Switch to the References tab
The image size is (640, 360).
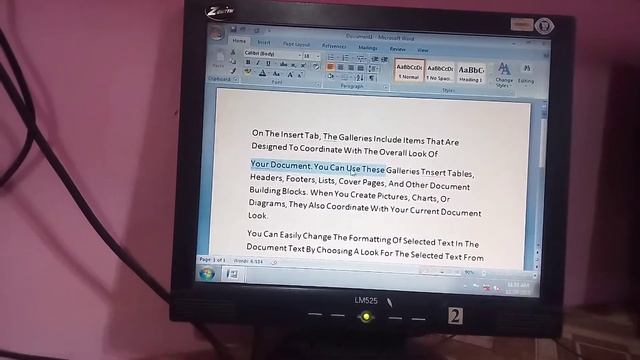[x=333, y=46]
